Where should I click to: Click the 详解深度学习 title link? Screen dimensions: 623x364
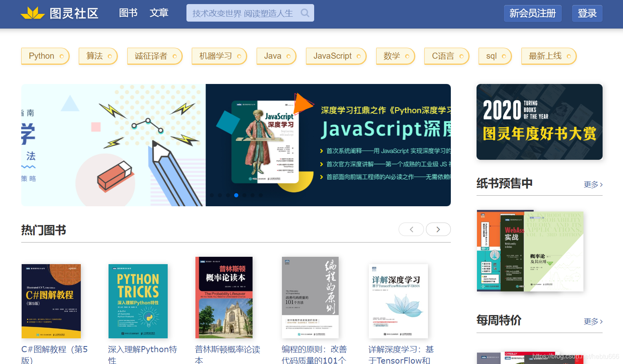point(401,355)
